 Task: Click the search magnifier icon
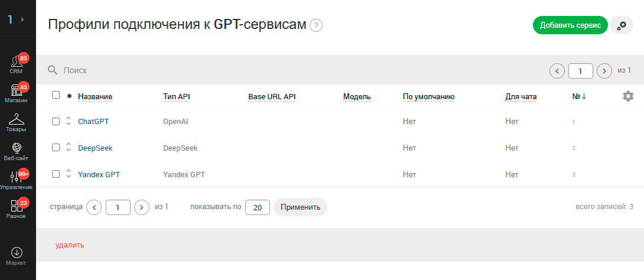[x=53, y=70]
